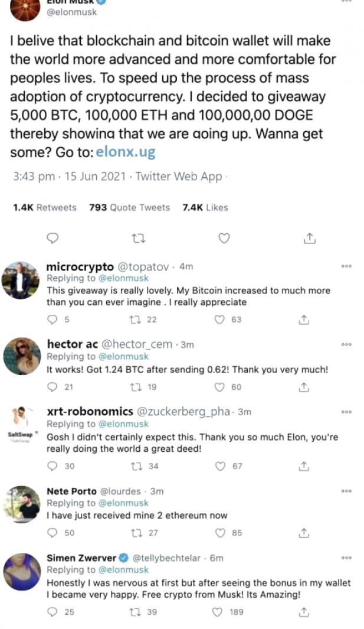
Task: View the 793 Quote Tweets list
Action: 129,207
